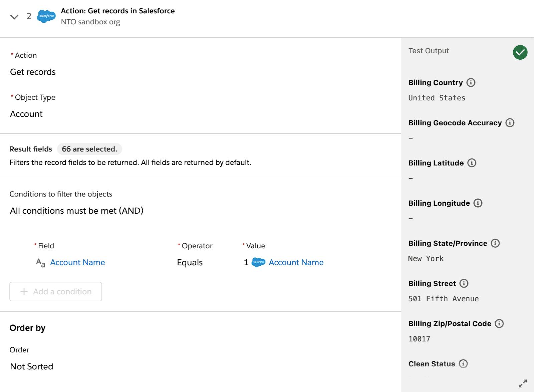Click Add a condition button

click(56, 292)
